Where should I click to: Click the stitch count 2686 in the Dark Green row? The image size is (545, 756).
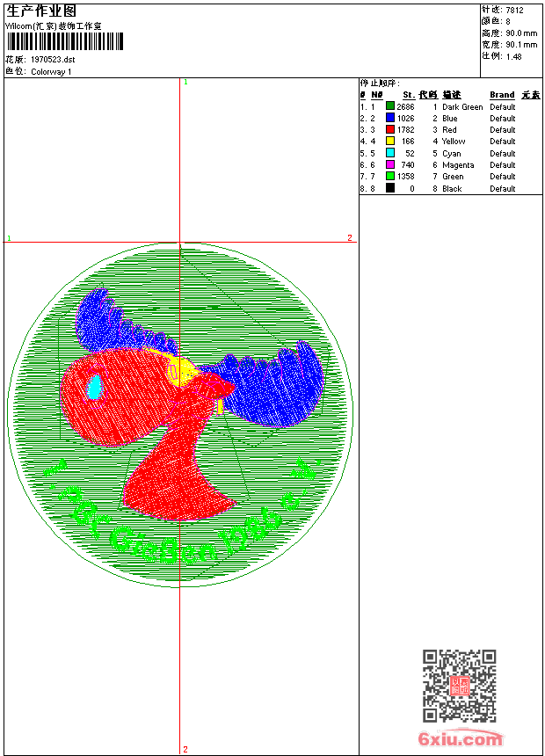pos(405,106)
